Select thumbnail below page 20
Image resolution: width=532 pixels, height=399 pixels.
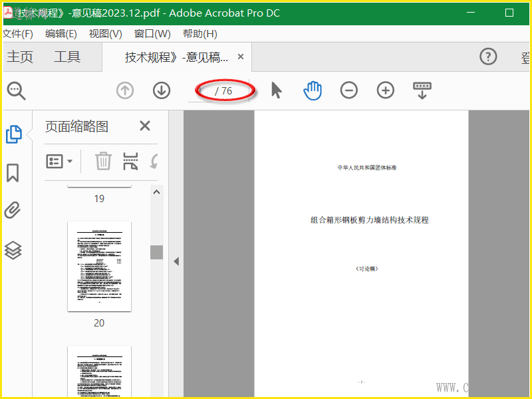[x=99, y=371]
